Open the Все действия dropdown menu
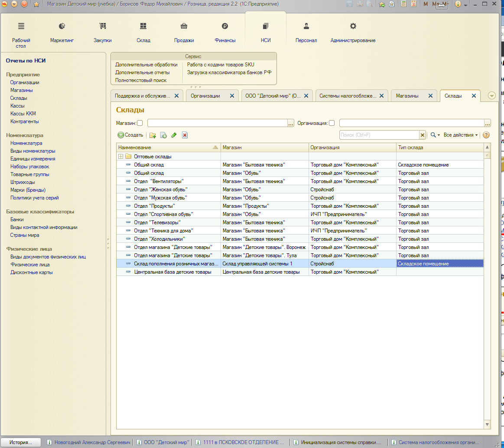504x448 pixels. coord(460,135)
